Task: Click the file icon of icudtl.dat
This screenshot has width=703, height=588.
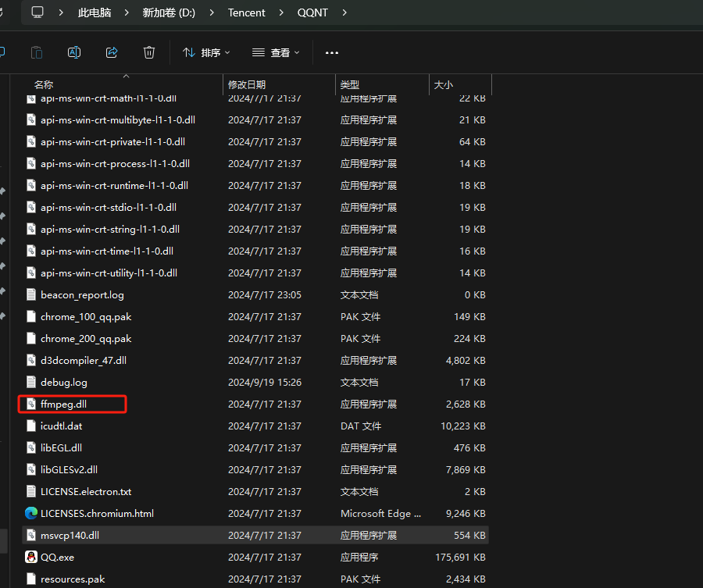Action: click(x=31, y=426)
